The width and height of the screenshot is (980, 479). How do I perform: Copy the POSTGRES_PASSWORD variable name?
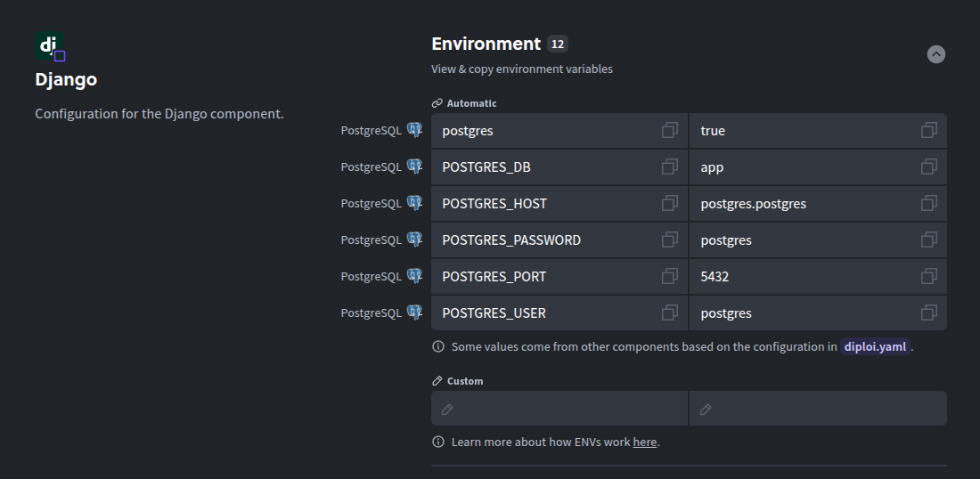[669, 239]
